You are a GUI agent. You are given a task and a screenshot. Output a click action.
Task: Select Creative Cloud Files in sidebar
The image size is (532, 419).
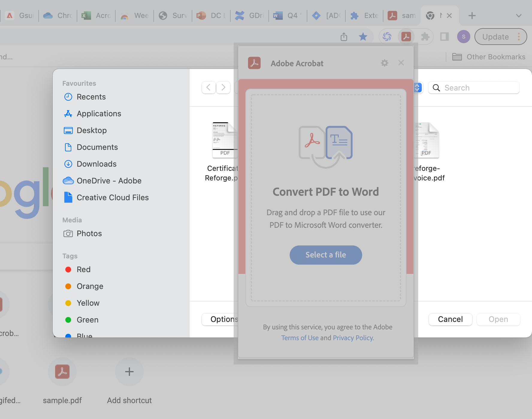tap(107, 198)
